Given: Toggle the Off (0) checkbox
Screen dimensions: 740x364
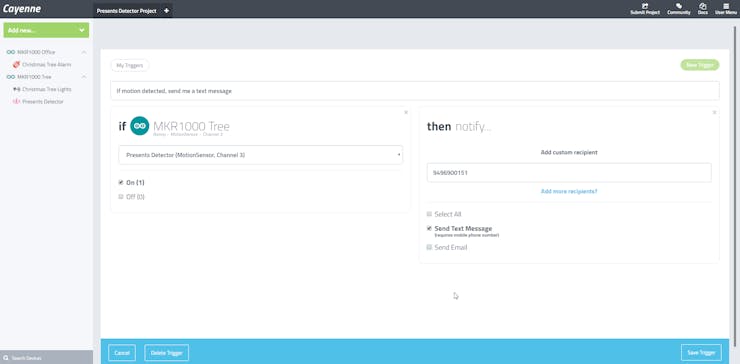Looking at the screenshot, I should [x=121, y=196].
